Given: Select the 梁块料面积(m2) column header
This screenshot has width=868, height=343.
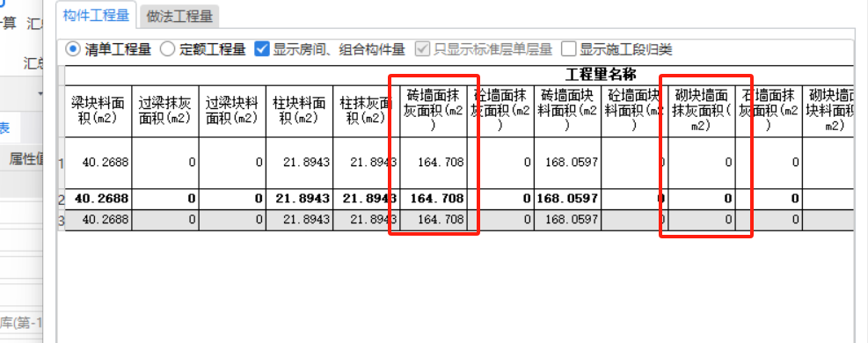Looking at the screenshot, I should click(98, 111).
